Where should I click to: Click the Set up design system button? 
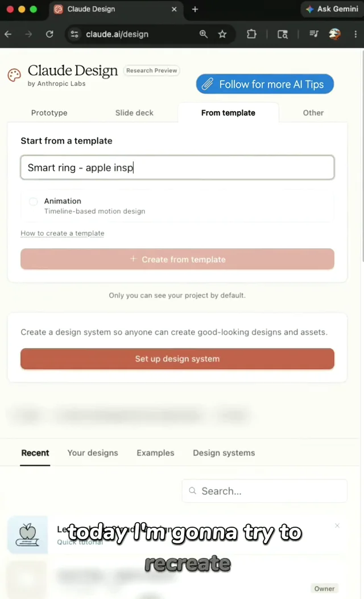[x=177, y=359]
